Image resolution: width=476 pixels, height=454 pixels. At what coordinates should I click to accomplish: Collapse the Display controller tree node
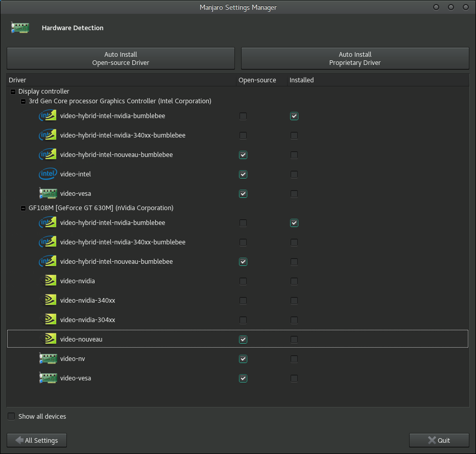click(x=13, y=92)
